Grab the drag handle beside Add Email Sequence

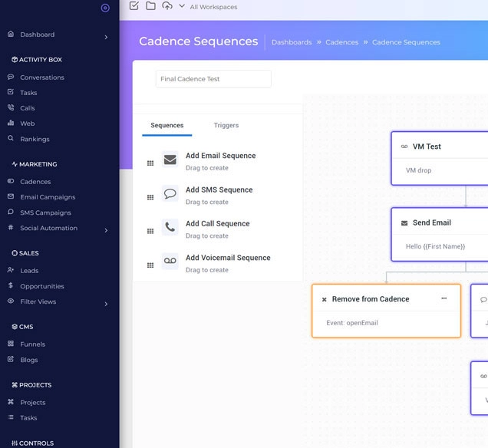tap(150, 163)
